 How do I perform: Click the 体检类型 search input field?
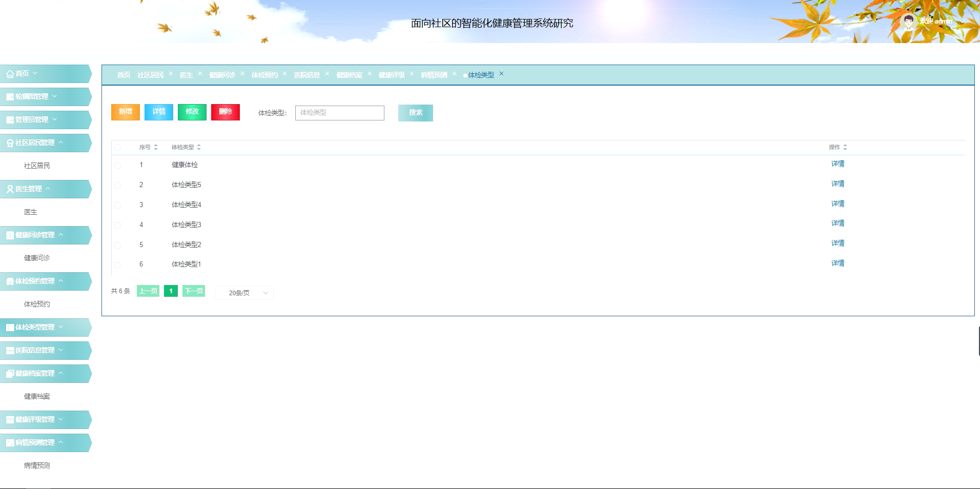[x=339, y=113]
